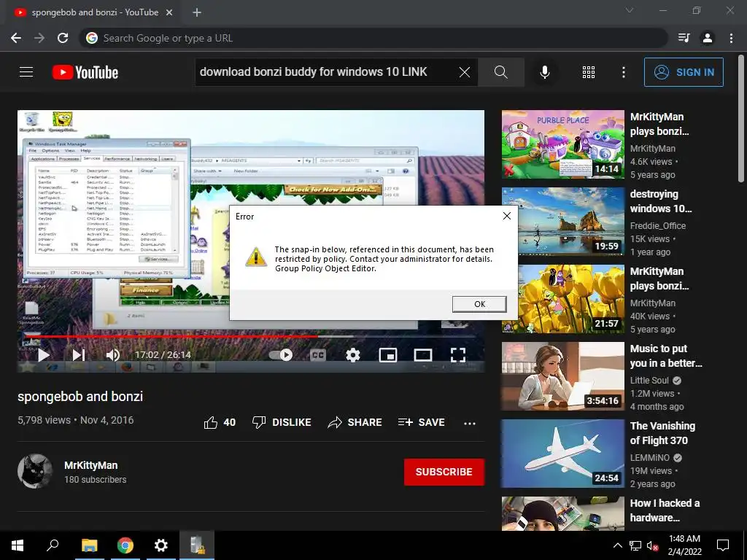Screen dimensions: 747x560
Task: Show hidden system tray icons
Action: tap(617, 545)
